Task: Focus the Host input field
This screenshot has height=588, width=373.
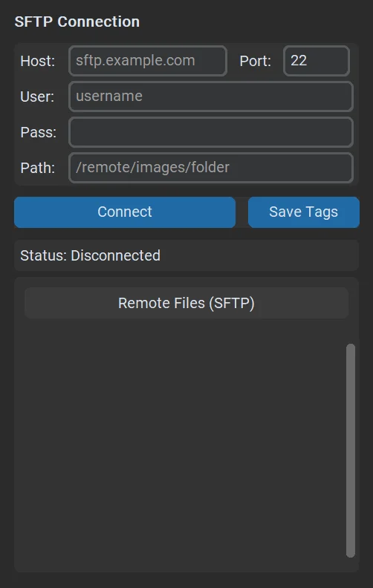Action: [148, 61]
